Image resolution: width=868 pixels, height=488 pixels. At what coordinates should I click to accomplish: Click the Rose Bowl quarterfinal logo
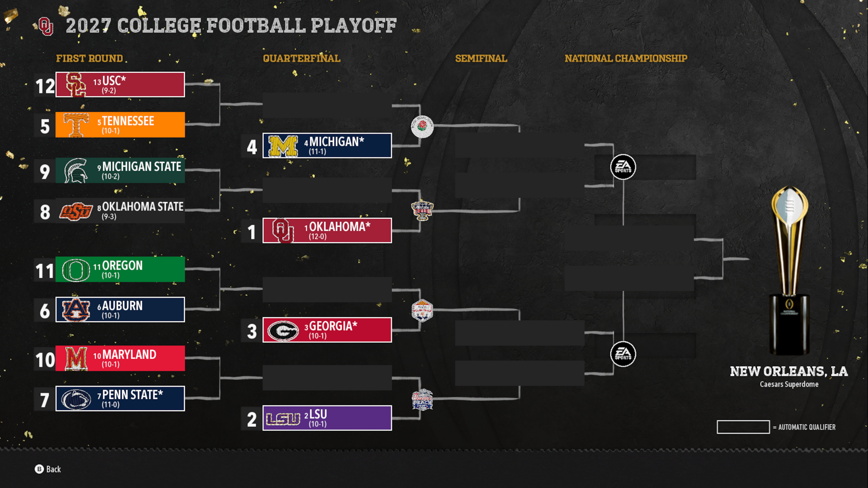tap(422, 127)
